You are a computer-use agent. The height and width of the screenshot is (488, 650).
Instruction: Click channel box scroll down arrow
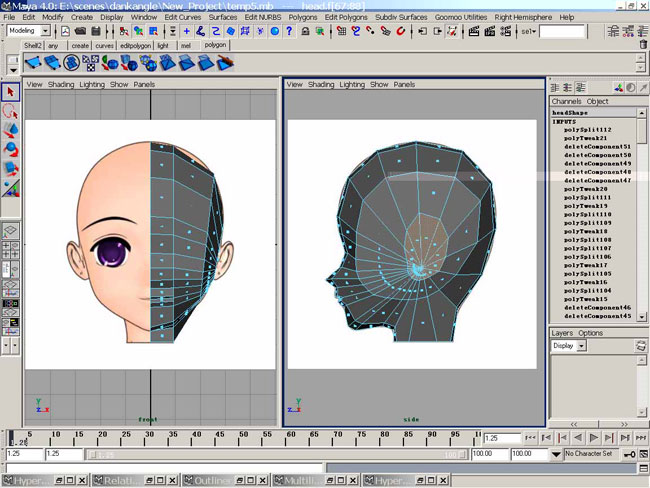[x=642, y=317]
